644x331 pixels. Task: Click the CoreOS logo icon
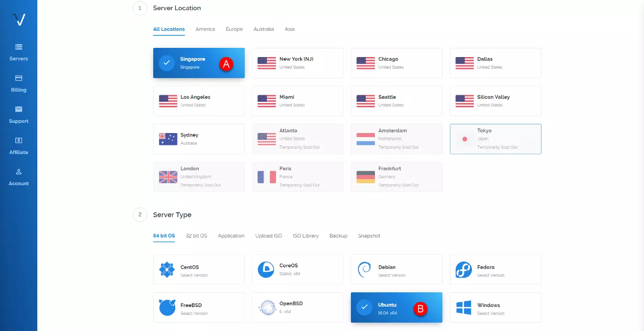click(266, 269)
